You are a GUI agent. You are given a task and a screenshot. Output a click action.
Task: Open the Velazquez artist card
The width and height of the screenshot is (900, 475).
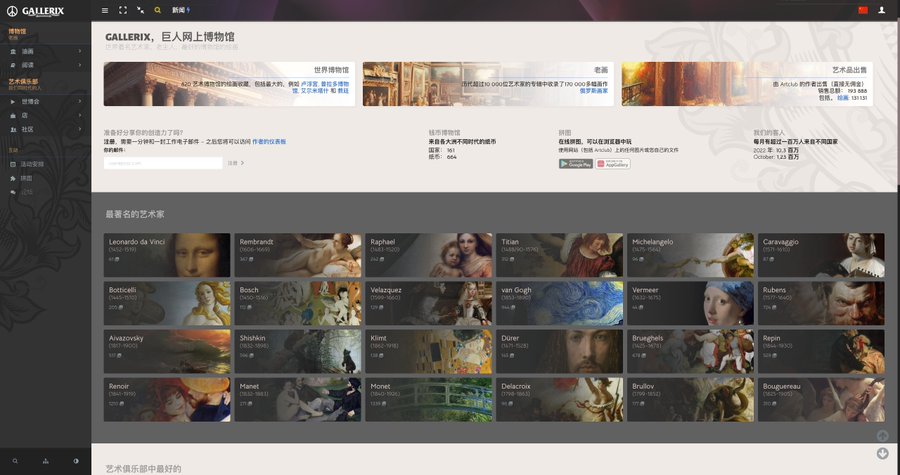coord(429,303)
